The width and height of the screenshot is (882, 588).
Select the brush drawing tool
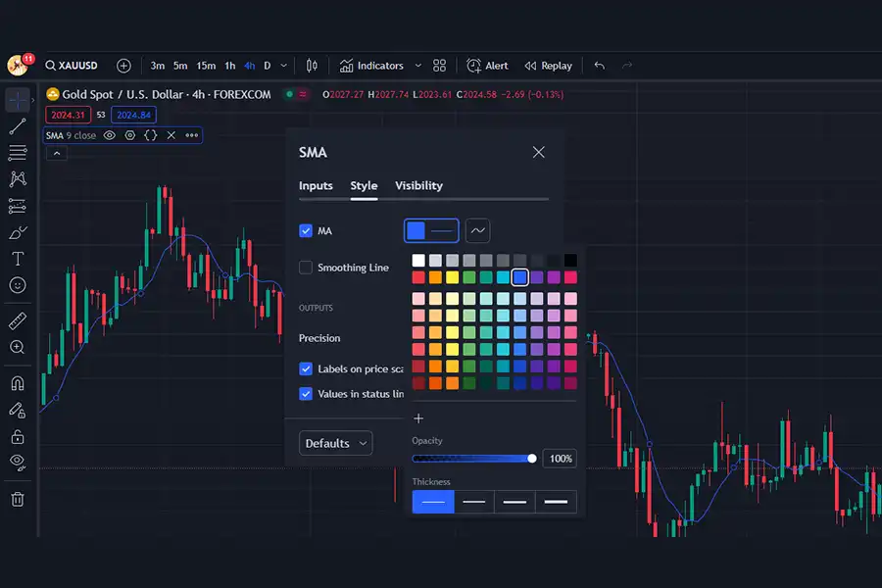pos(18,232)
